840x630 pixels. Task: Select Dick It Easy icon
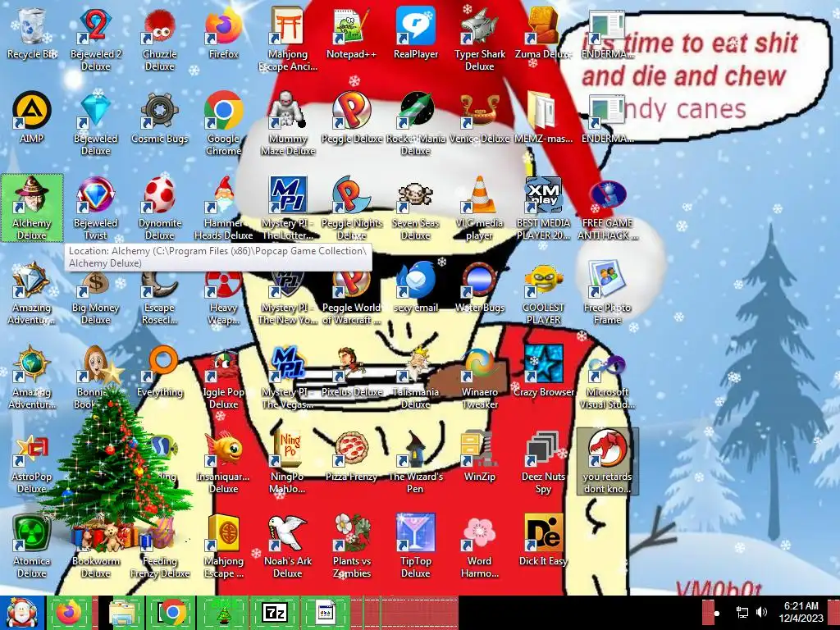click(x=543, y=541)
